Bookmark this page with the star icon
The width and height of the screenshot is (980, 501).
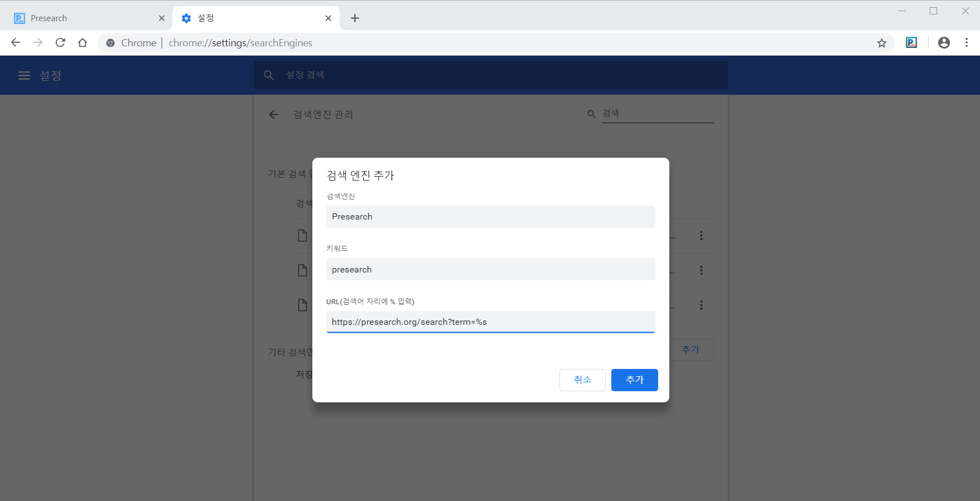882,43
